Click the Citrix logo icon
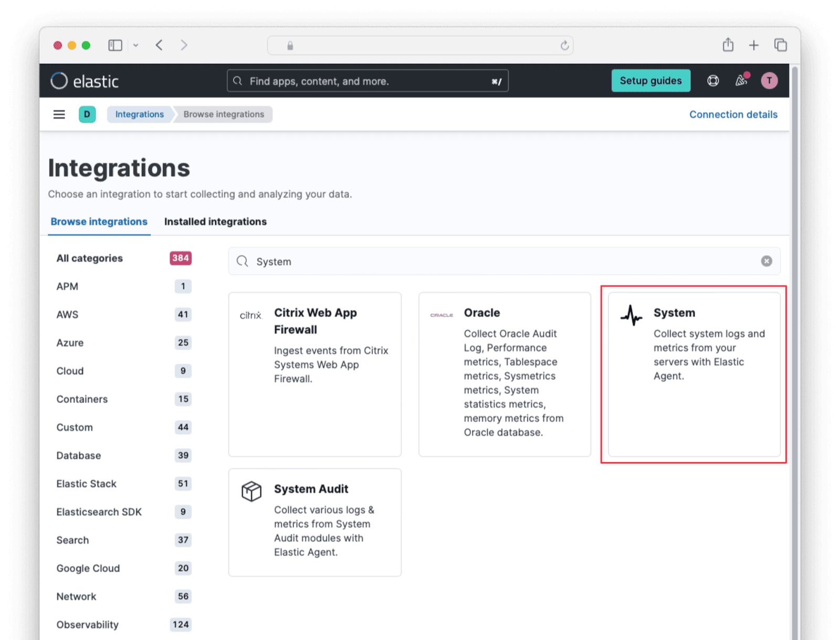The width and height of the screenshot is (840, 640). pyautogui.click(x=251, y=315)
